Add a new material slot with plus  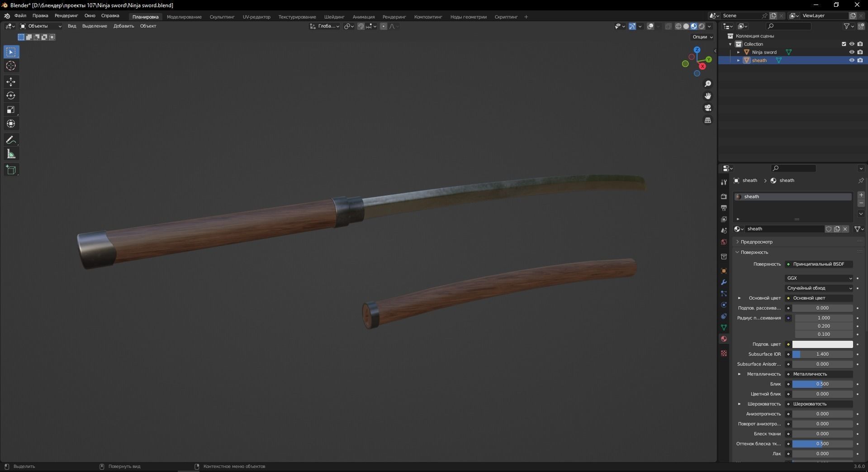pos(861,195)
